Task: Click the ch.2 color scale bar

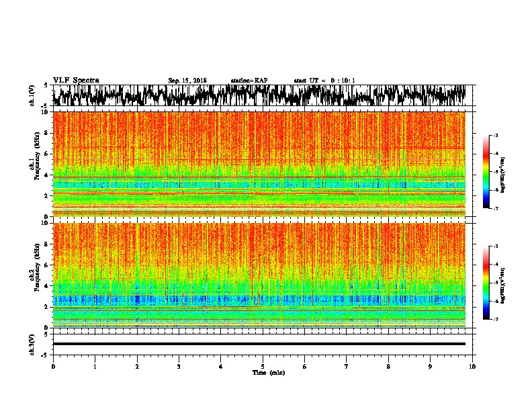Action: pos(486,283)
